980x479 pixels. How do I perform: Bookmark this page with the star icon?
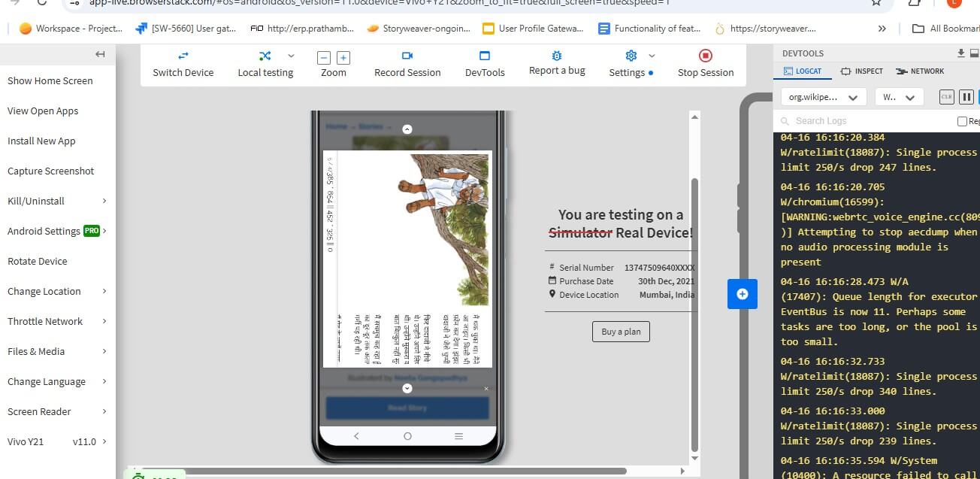point(876,3)
